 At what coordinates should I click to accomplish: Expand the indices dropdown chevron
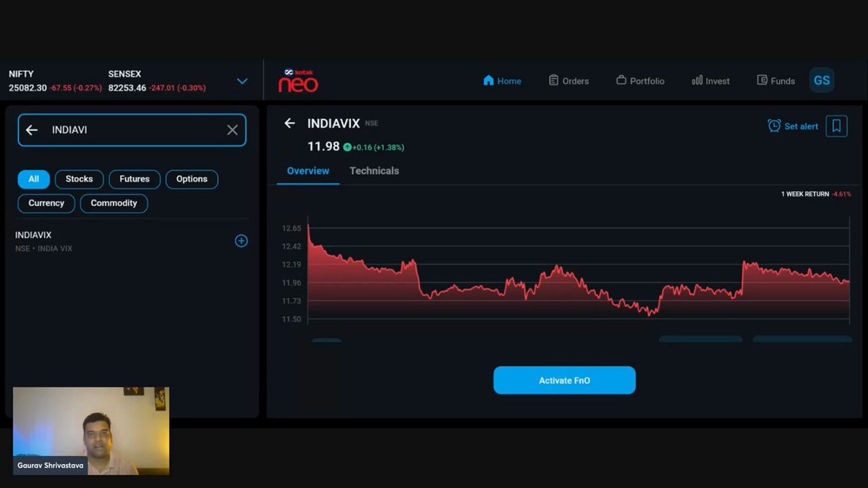[x=242, y=81]
